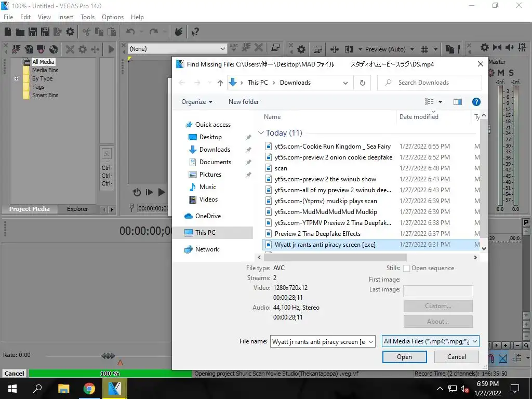Viewport: 532px width, 399px height.
Task: Click the Rate shuttle slider handle
Action: click(x=108, y=356)
